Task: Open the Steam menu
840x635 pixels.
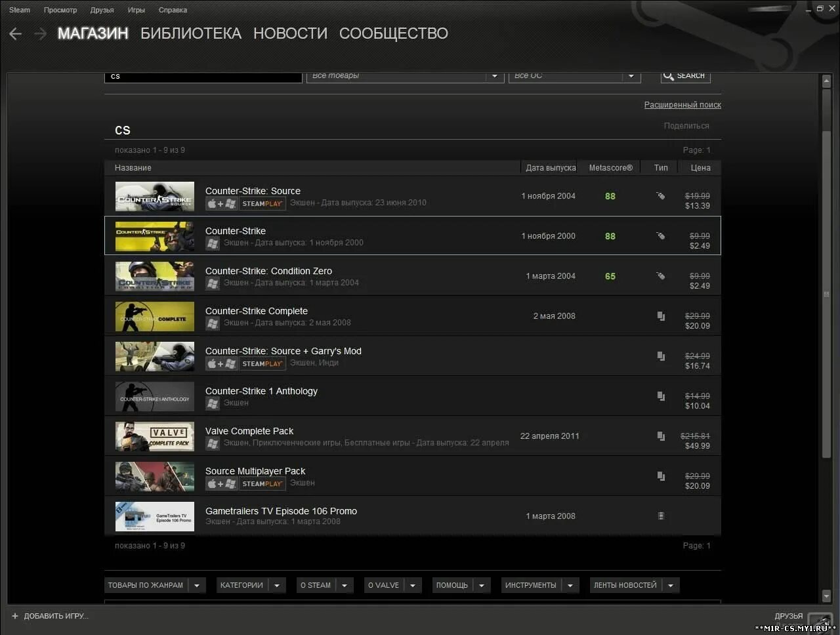Action: point(20,10)
